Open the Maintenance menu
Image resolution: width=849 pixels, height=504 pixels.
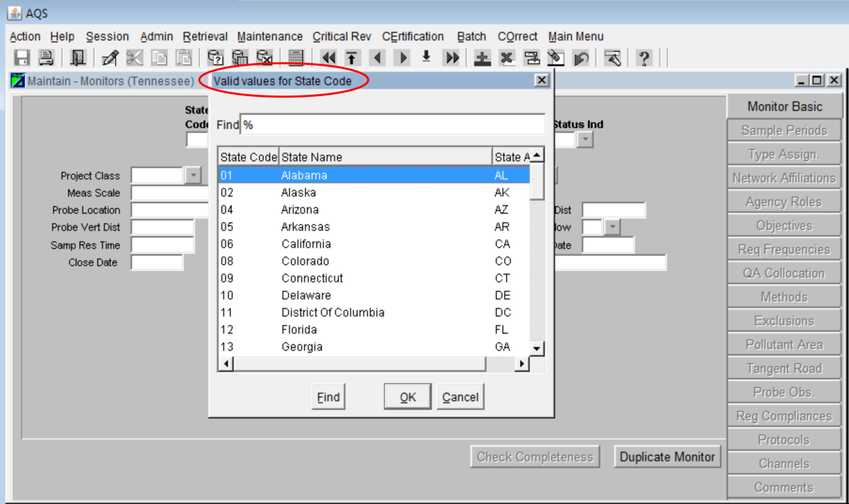coord(269,36)
